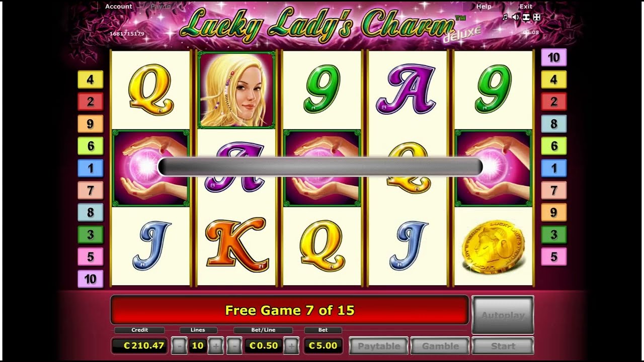Screen dimensions: 644x362
Task: Raise Bet/Line using the plus button
Action: [291, 346]
